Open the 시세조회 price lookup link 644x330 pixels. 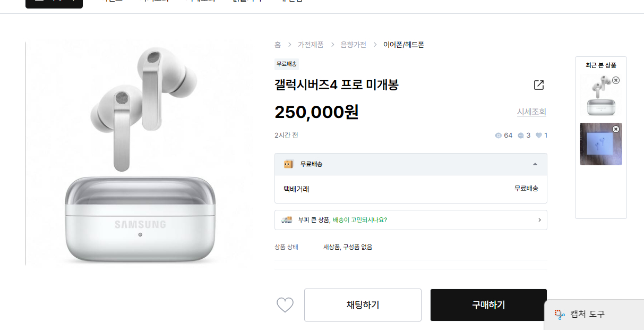point(531,112)
